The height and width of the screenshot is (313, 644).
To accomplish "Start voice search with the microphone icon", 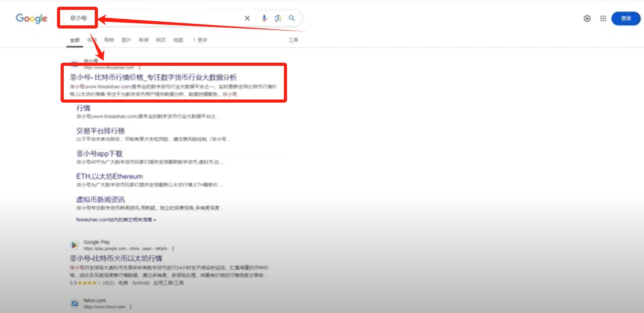I will pyautogui.click(x=264, y=18).
